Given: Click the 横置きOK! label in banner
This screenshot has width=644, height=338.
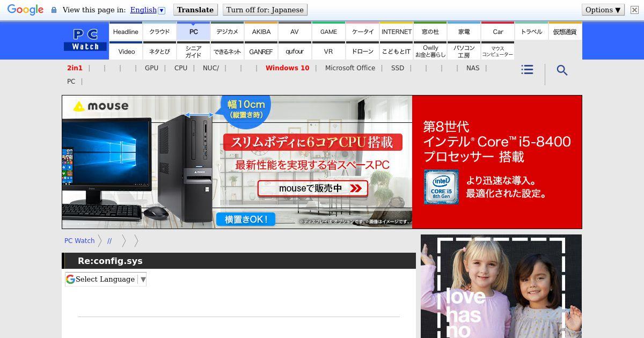Looking at the screenshot, I should coord(246,219).
